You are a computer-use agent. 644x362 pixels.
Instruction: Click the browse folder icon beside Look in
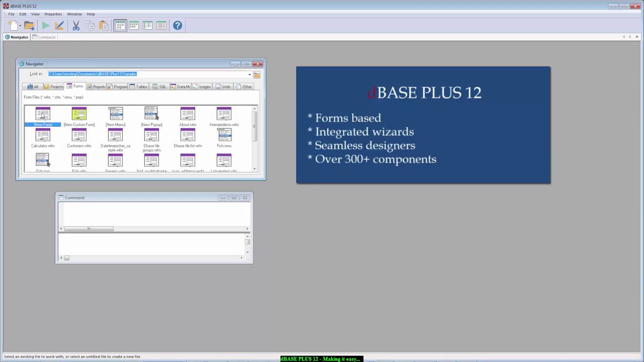click(257, 74)
